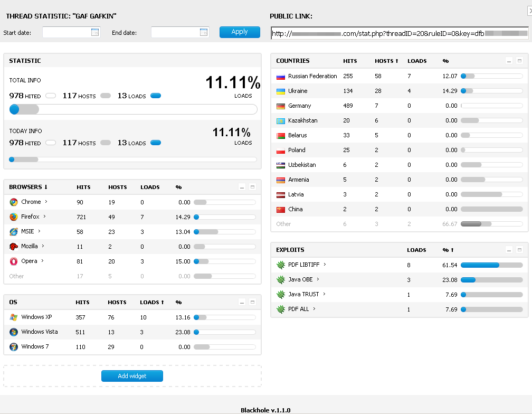Viewport: 532px width, 414px height.
Task: Expand the Java OBE details arrow
Action: coord(318,279)
